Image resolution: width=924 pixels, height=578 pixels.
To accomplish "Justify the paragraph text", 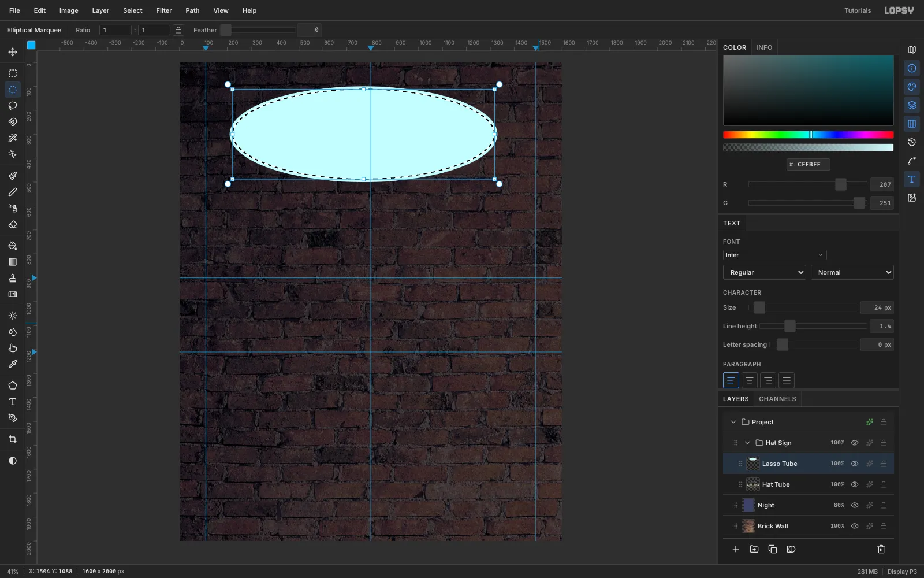I will 787,380.
